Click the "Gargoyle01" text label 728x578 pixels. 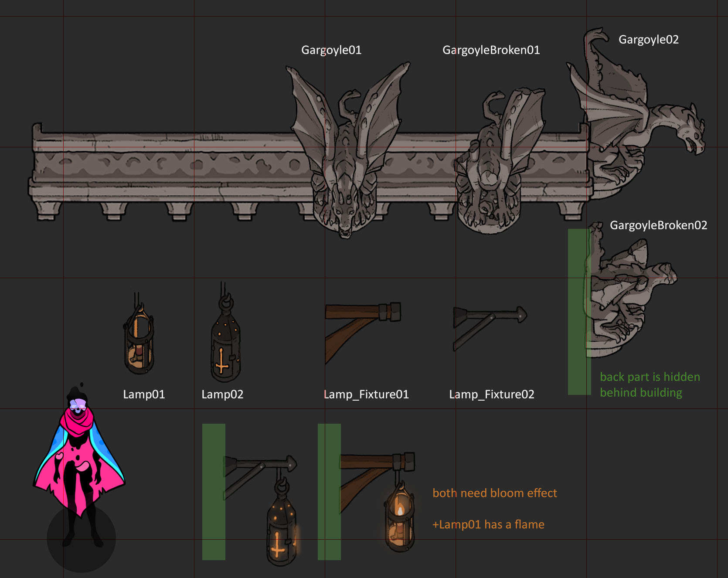331,50
